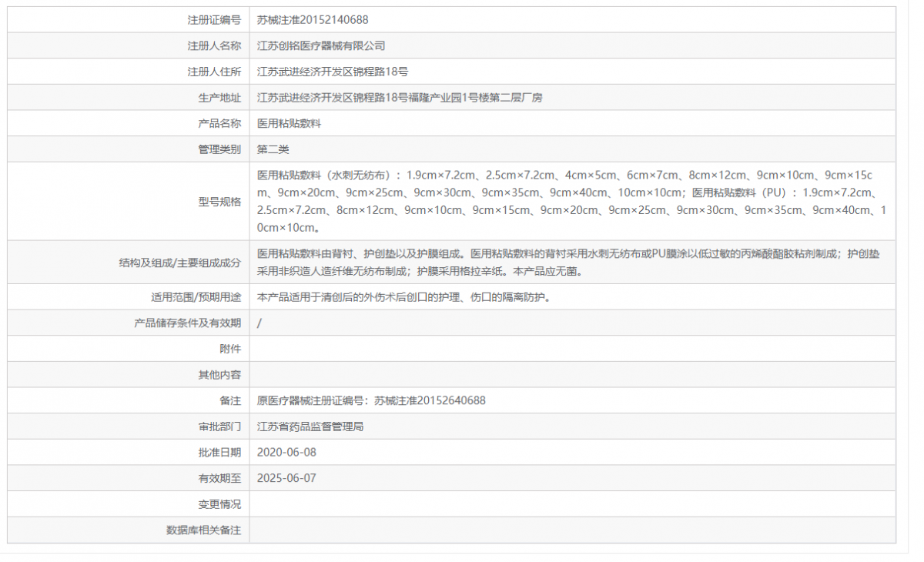Select the composition text about 背衬、护创垫以及护膜

click(x=568, y=263)
